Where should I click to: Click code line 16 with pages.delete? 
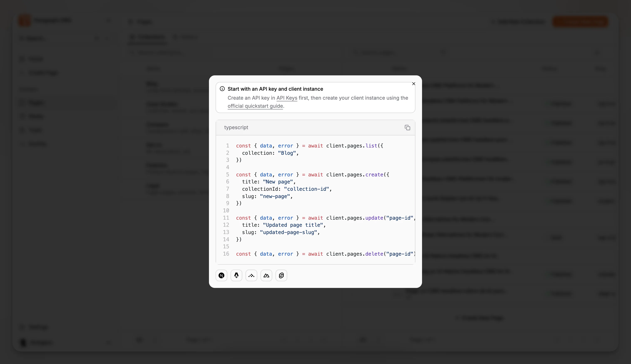[x=325, y=254]
